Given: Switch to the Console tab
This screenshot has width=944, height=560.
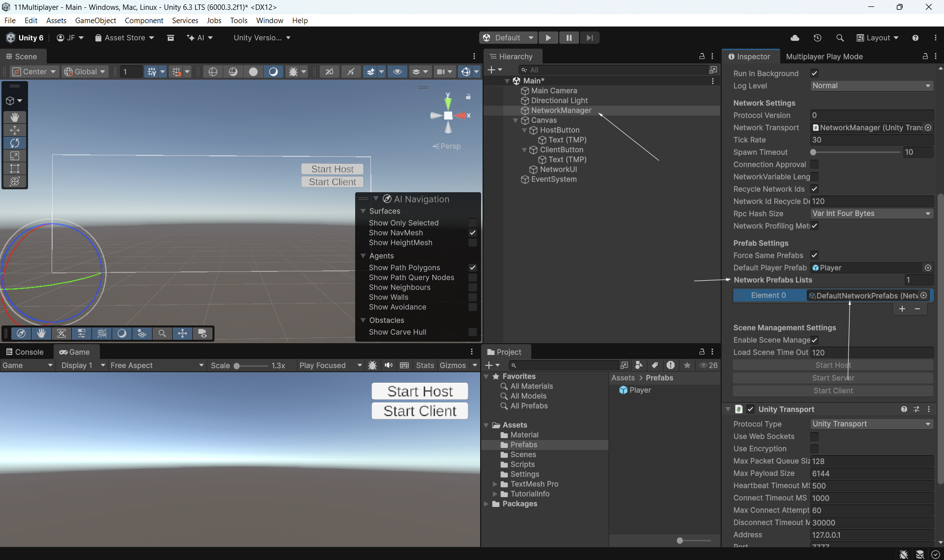Looking at the screenshot, I should (25, 352).
